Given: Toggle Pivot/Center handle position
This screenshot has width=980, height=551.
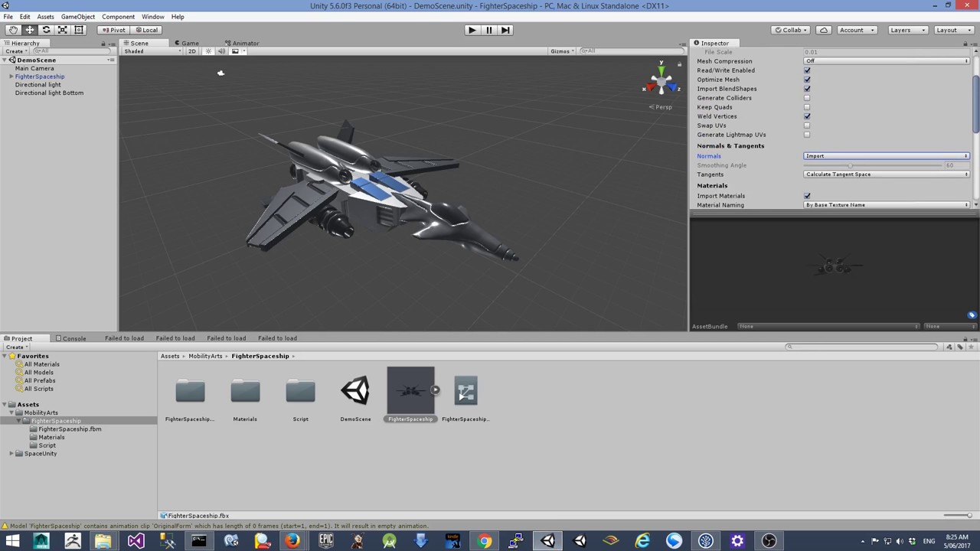Looking at the screenshot, I should [113, 30].
